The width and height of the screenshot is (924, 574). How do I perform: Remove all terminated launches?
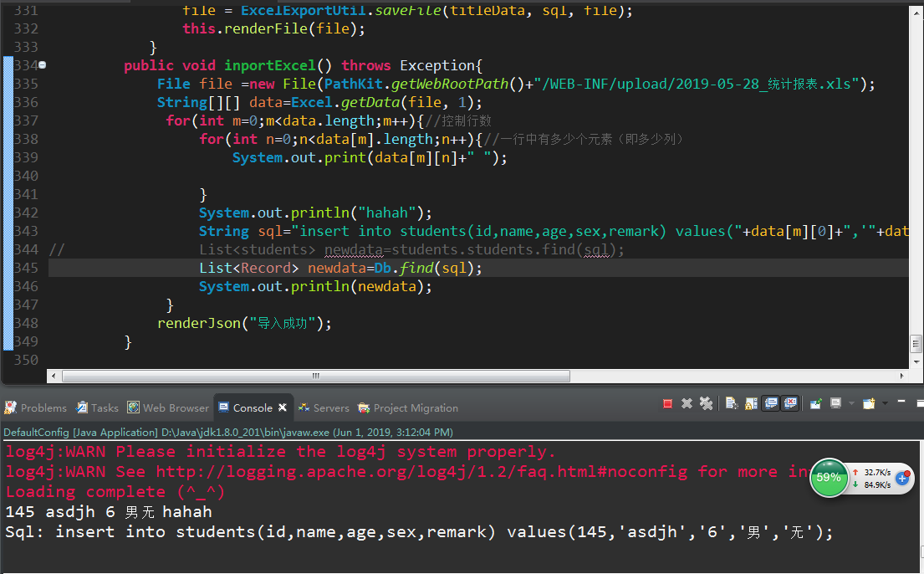(x=706, y=403)
